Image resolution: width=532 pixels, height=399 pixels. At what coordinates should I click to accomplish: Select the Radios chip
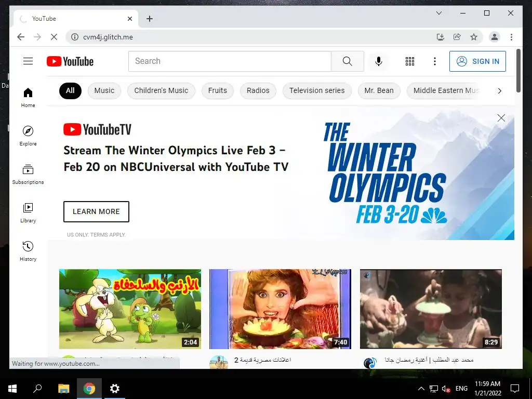258,90
